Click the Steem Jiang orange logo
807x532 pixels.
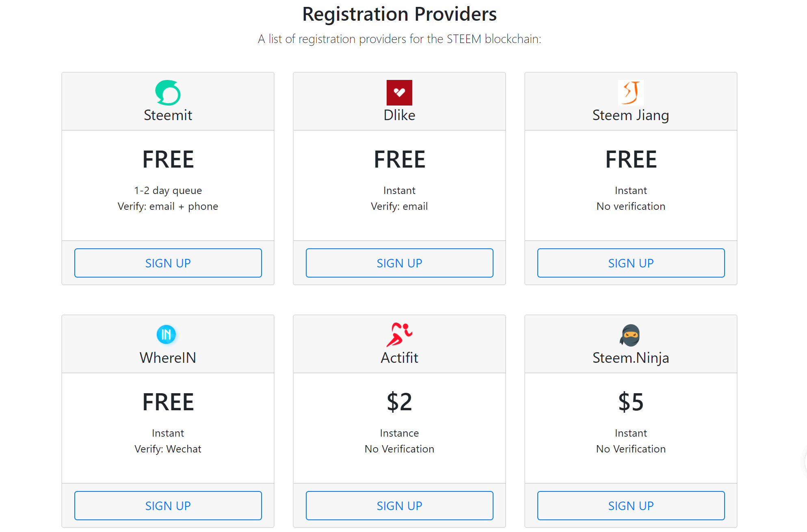[631, 93]
